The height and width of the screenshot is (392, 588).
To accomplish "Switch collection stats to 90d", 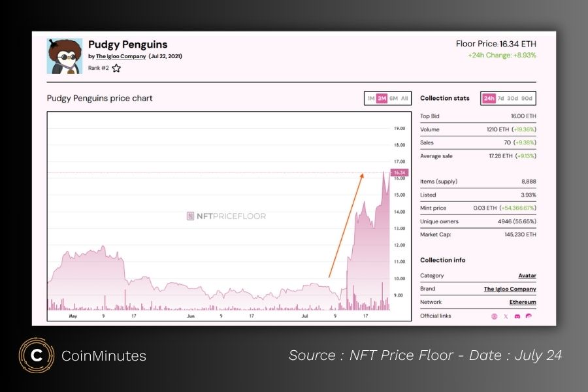I will [x=527, y=98].
